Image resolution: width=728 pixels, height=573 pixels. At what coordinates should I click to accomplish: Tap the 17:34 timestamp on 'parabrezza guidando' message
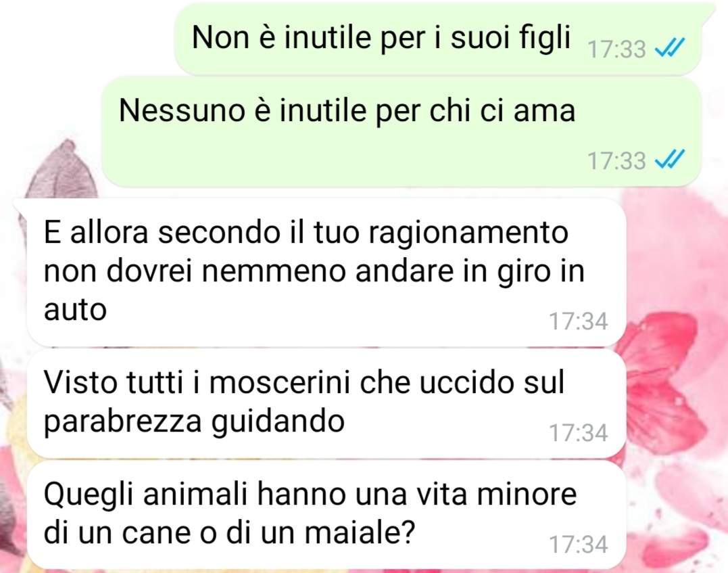578,433
